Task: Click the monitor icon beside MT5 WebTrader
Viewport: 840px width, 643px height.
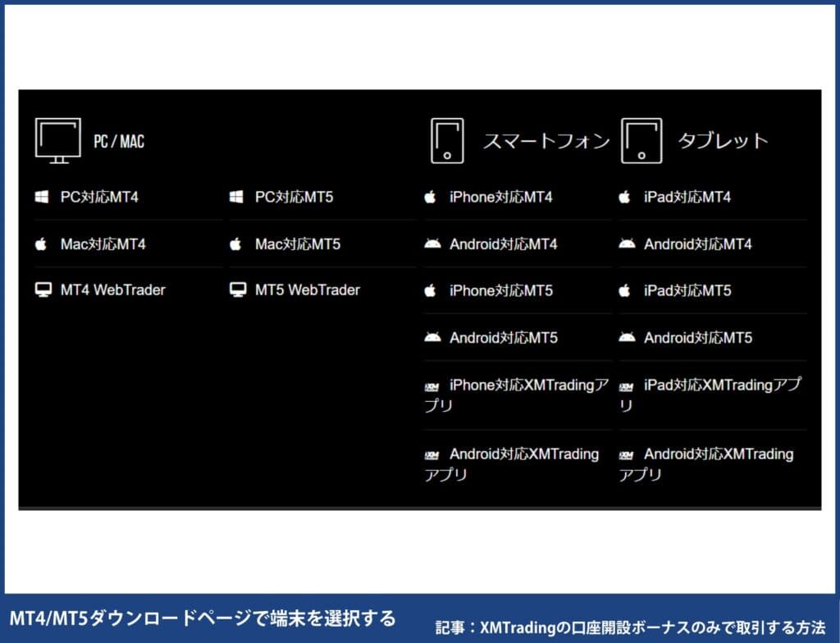Action: pos(237,290)
